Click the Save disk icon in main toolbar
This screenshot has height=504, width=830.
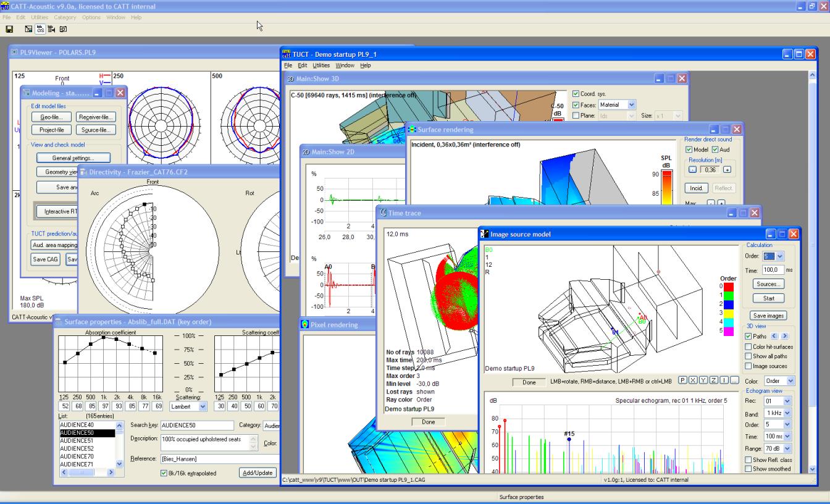click(x=9, y=29)
